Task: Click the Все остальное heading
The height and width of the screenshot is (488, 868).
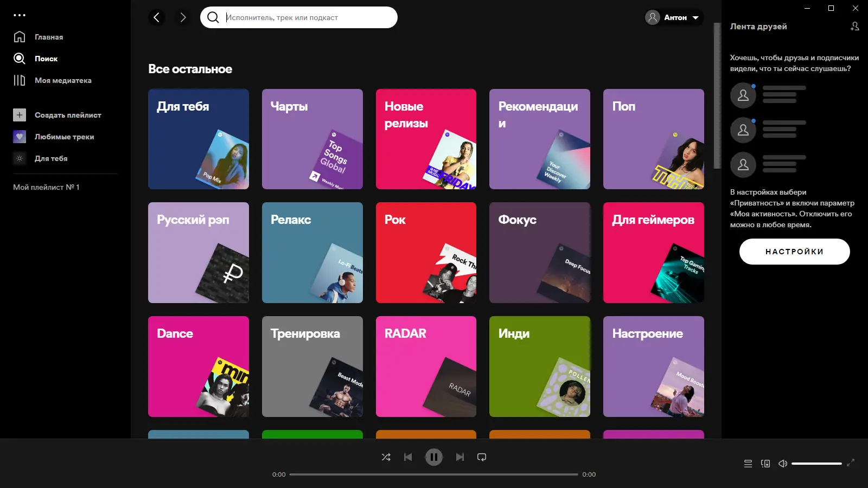Action: click(x=190, y=69)
